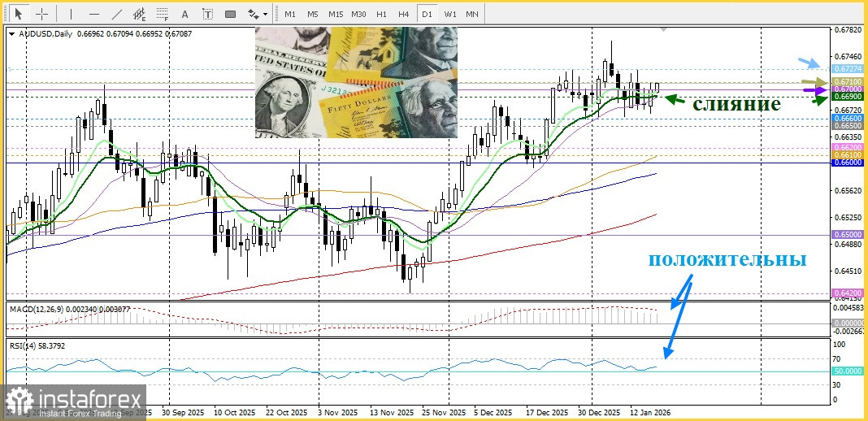Select the trendline drawing tool

click(x=117, y=14)
